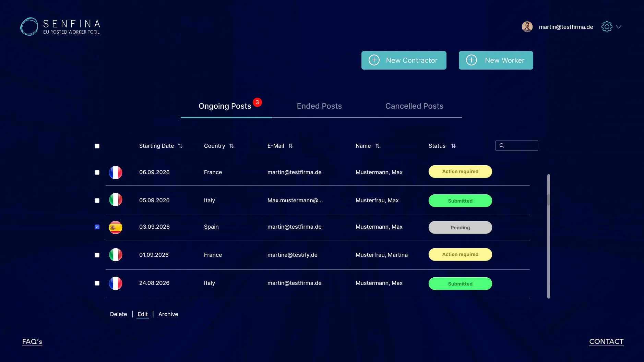Click the Spanish flag in the 03.09.2026 row
The image size is (644, 362).
click(116, 227)
